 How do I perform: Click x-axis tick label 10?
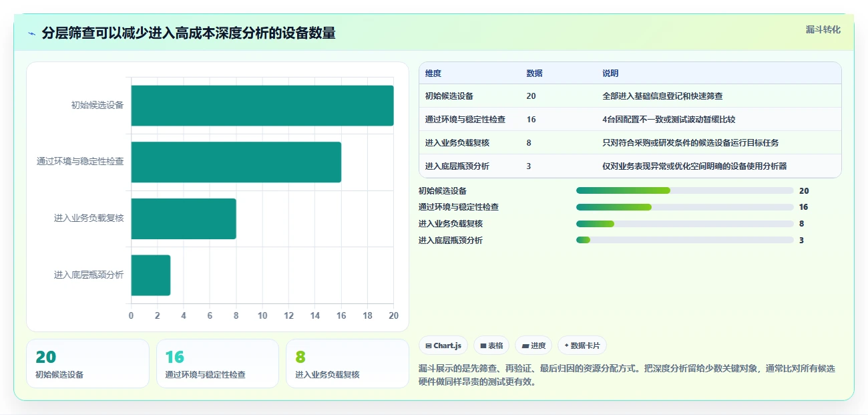pyautogui.click(x=262, y=315)
